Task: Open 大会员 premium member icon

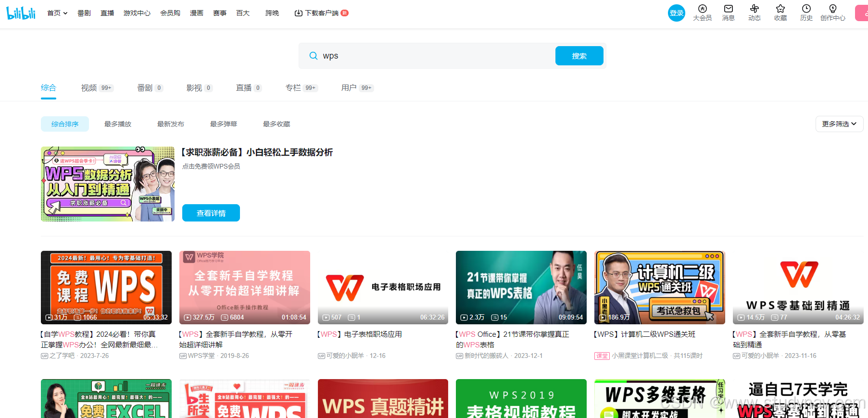Action: (702, 13)
